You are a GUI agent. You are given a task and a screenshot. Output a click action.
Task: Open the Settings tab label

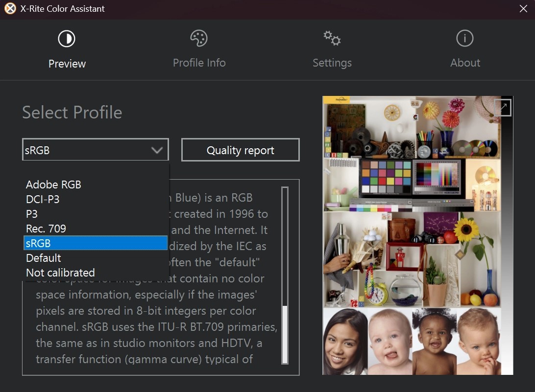[x=332, y=63]
